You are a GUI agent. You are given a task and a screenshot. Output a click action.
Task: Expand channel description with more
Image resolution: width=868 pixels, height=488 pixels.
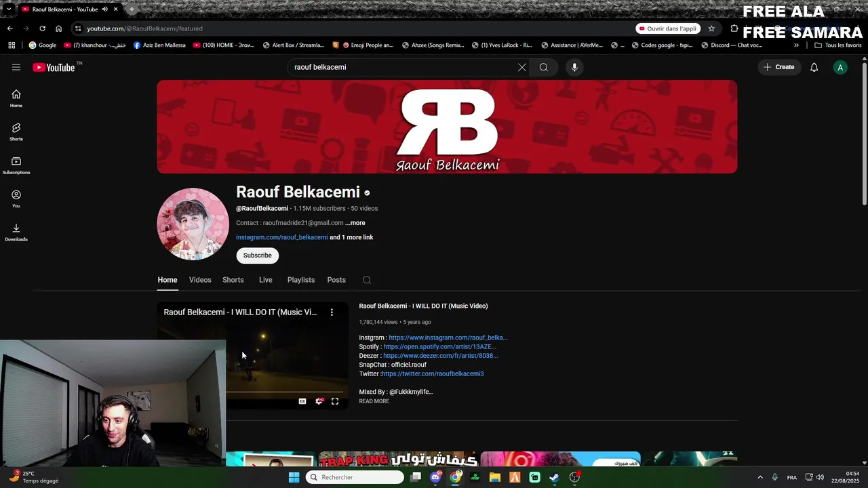355,223
